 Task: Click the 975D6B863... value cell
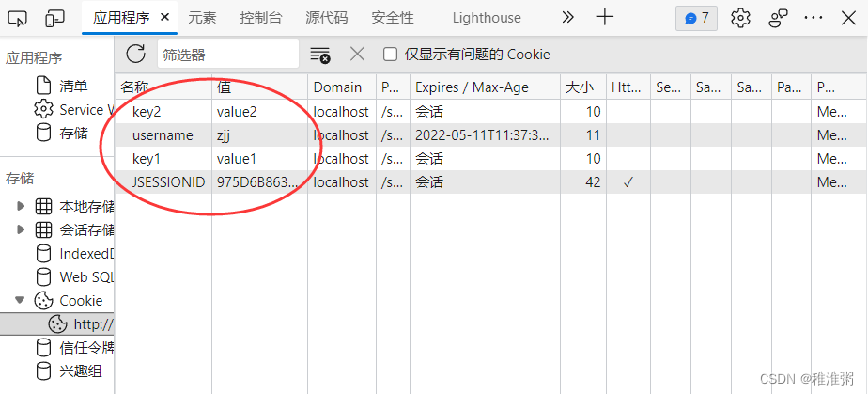point(258,182)
